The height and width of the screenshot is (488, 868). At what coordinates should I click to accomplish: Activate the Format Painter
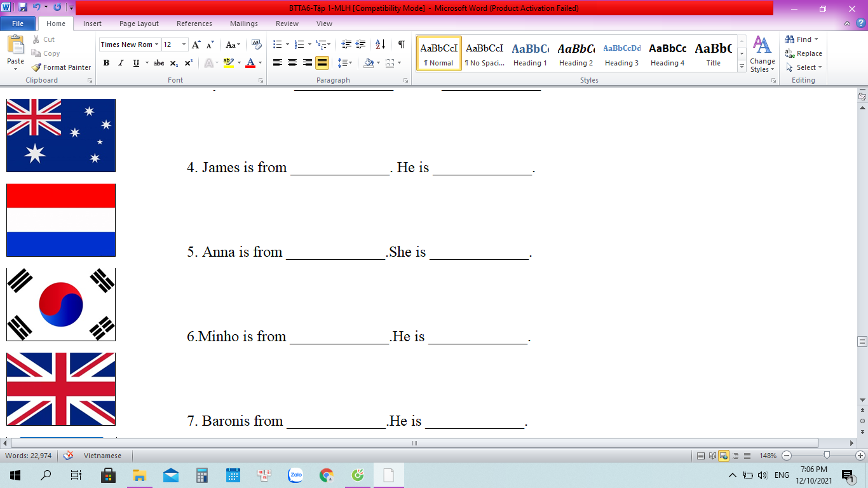click(61, 67)
